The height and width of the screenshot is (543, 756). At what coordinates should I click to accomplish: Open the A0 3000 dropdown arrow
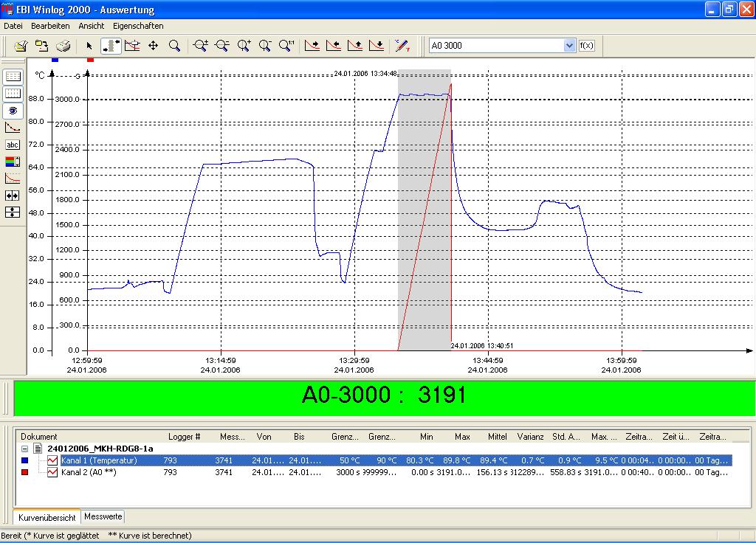pyautogui.click(x=569, y=46)
